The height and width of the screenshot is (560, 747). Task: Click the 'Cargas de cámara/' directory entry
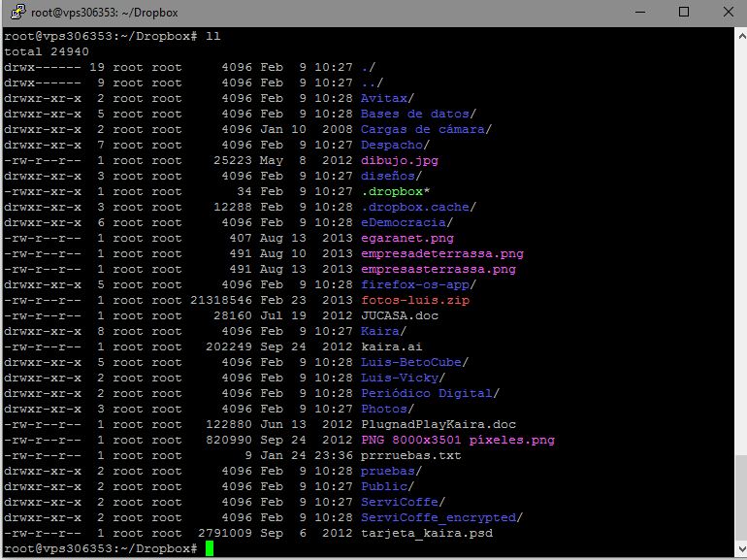point(426,130)
